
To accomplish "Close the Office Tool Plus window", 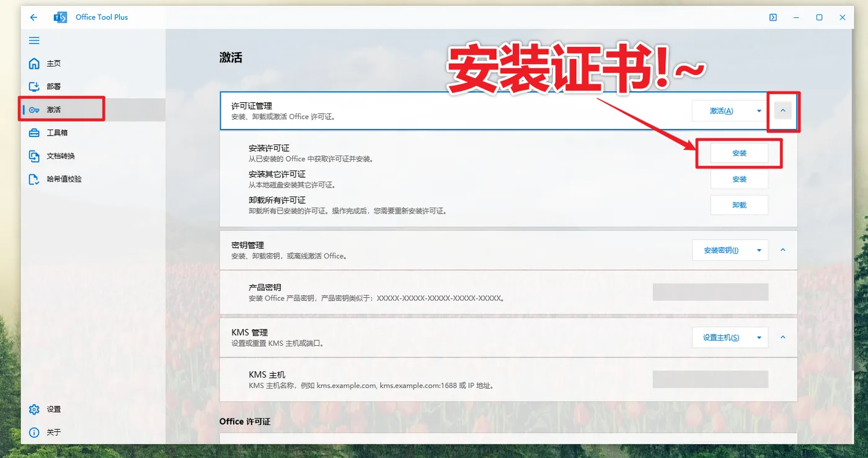I will click(x=842, y=17).
